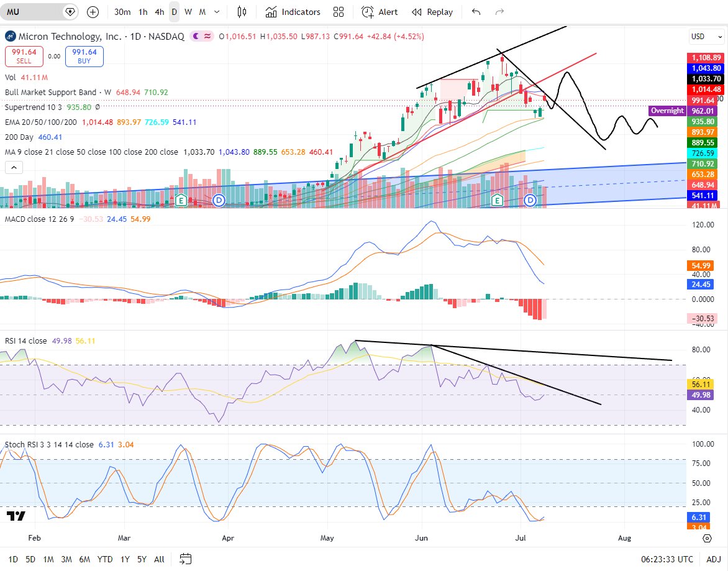This screenshot has width=728, height=571.
Task: Click the first E earnings marker near March
Action: 181,201
